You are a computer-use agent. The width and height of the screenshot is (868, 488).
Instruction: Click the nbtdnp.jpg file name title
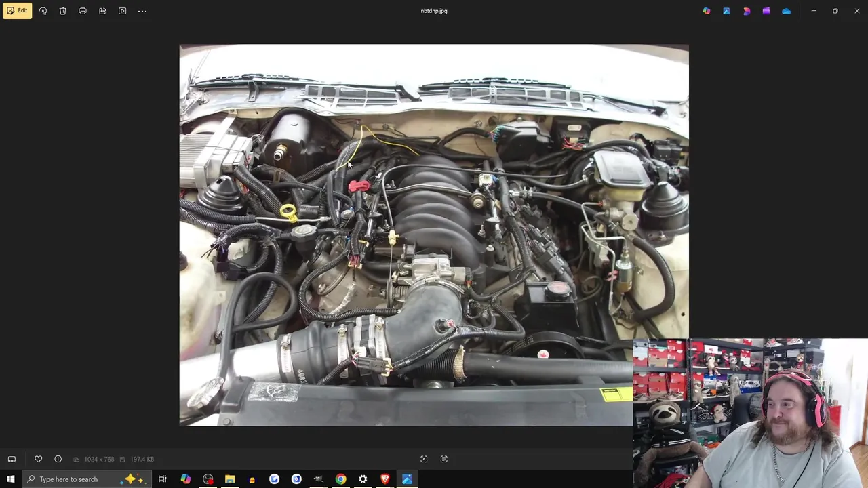pyautogui.click(x=434, y=11)
